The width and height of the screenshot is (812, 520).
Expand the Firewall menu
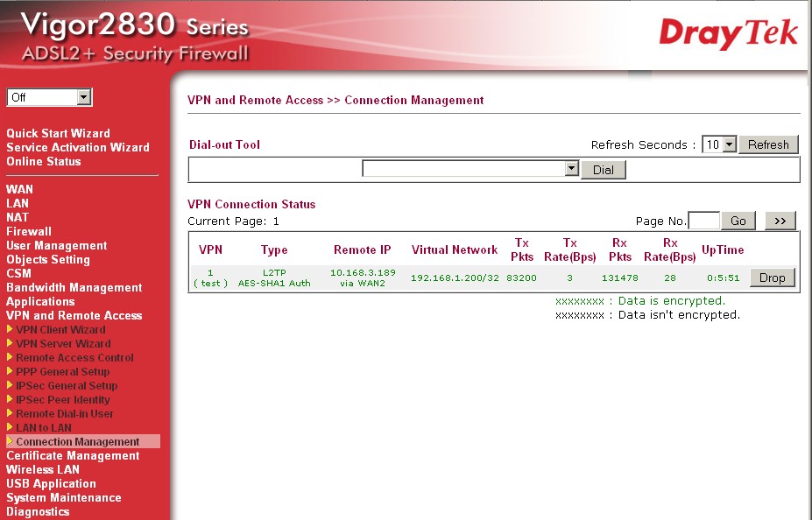tap(29, 231)
